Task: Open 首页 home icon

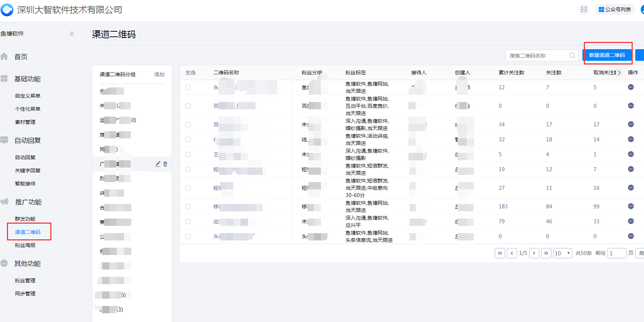Action: click(x=4, y=56)
